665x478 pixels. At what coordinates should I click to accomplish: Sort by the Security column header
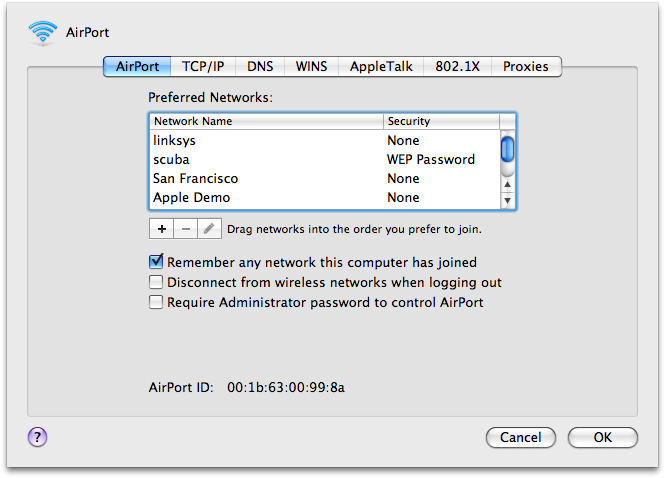tap(440, 121)
